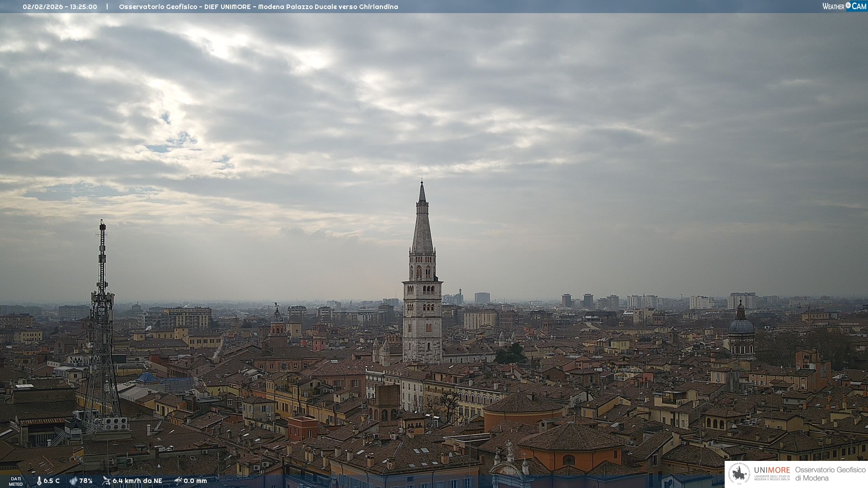Click the DATI METEO label
Screen dimensions: 868x488
pos(15,481)
